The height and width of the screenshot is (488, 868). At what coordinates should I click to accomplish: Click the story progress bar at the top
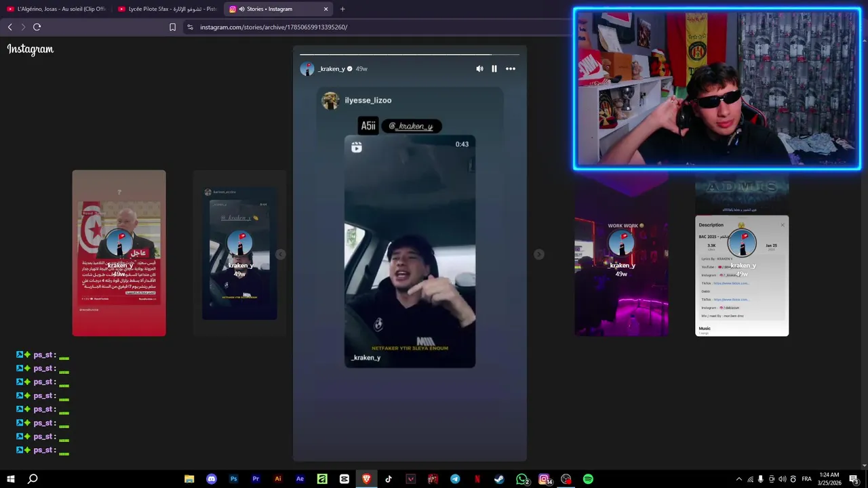tap(410, 54)
